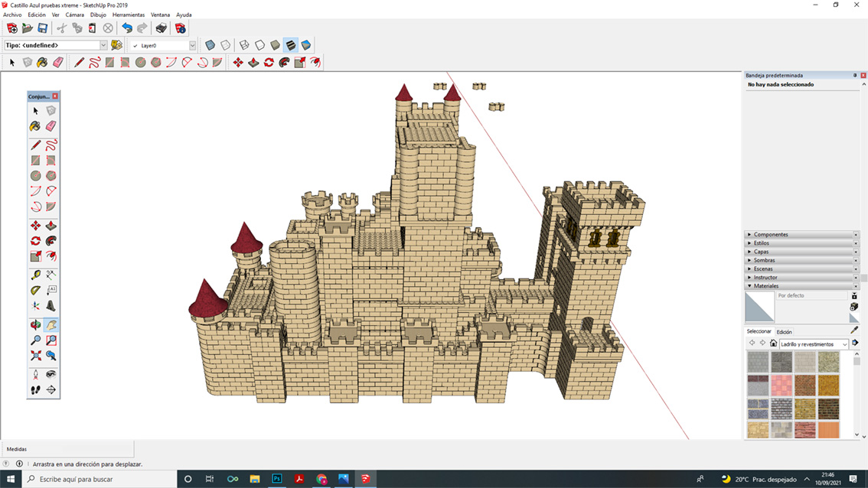Open Model Info icon in the top toolbar
This screenshot has height=488, width=868.
click(x=181, y=28)
